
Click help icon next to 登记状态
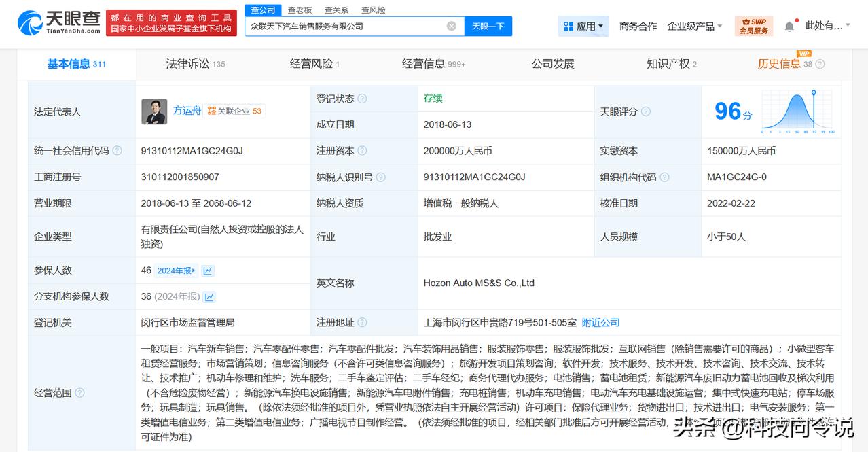(362, 99)
